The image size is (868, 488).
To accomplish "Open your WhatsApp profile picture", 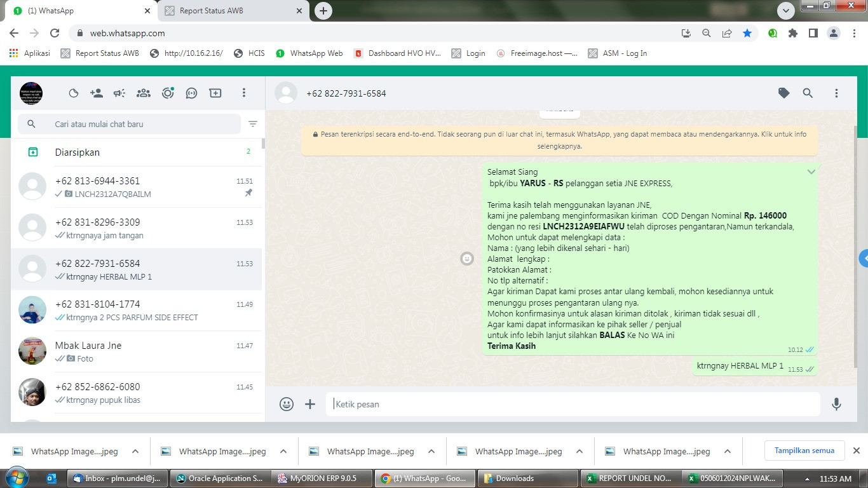I will pyautogui.click(x=31, y=93).
